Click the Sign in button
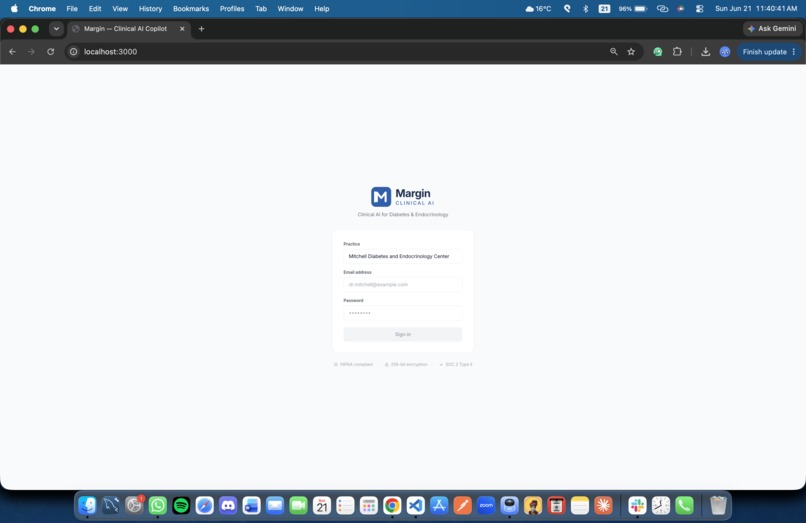The height and width of the screenshot is (523, 806). tap(402, 334)
